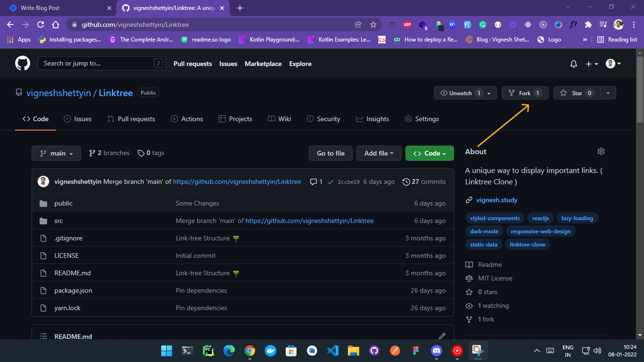
Task: Open the create new plus dropdown
Action: (x=592, y=64)
